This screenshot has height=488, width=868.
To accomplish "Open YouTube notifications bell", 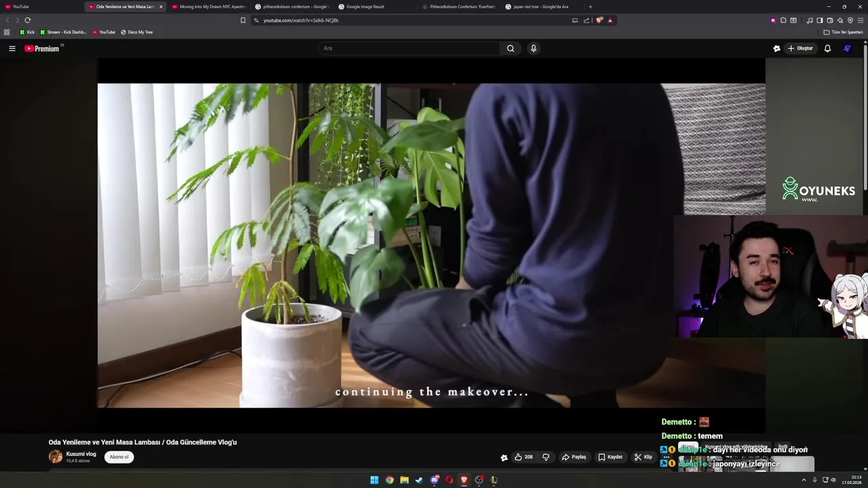I will coord(827,48).
